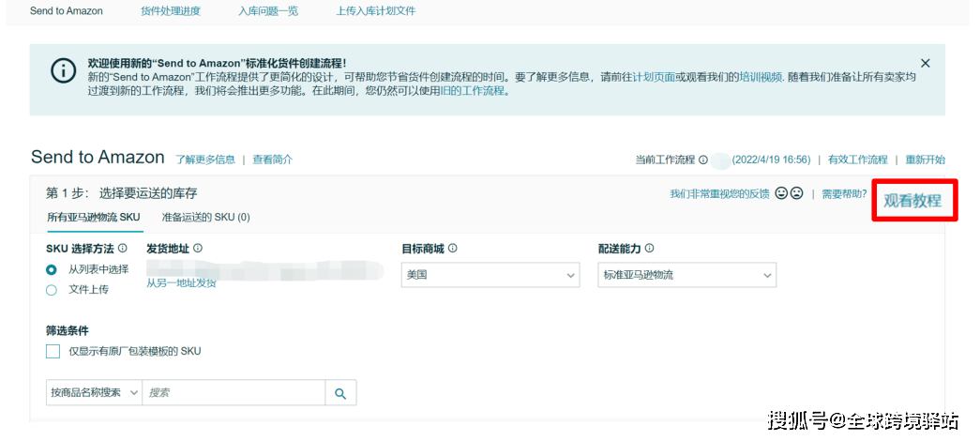980x441 pixels.
Task: Click the sad face feedback icon
Action: coord(796,193)
